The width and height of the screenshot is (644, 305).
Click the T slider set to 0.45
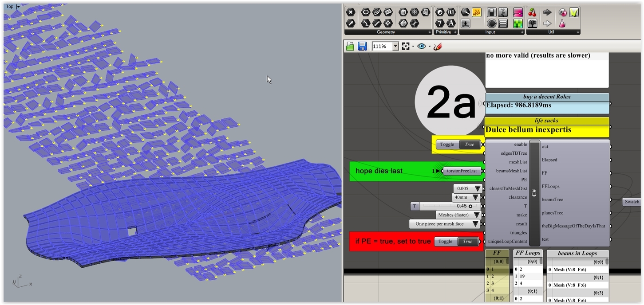pyautogui.click(x=446, y=206)
